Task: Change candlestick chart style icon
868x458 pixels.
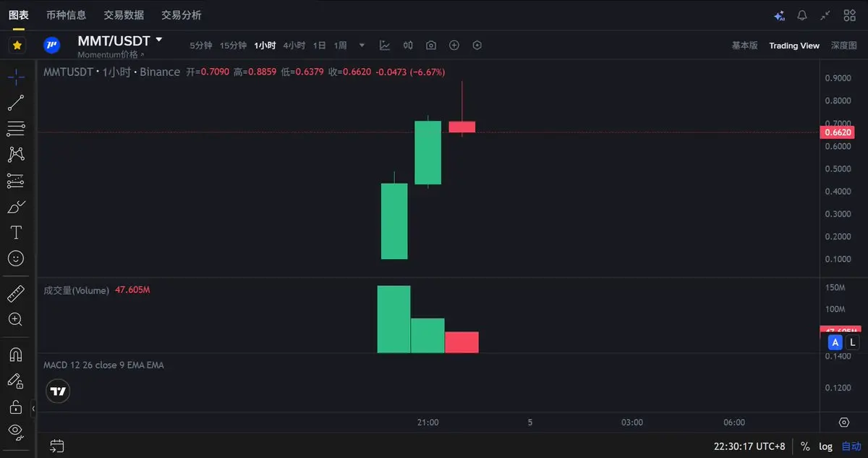Action: (408, 46)
